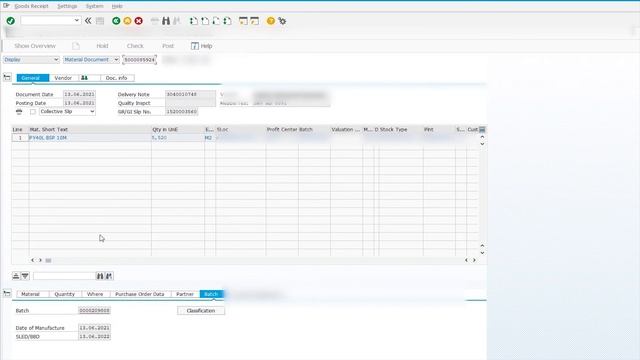Image resolution: width=640 pixels, height=360 pixels.
Task: Click the new document icon beside Show Overview
Action: (76, 46)
